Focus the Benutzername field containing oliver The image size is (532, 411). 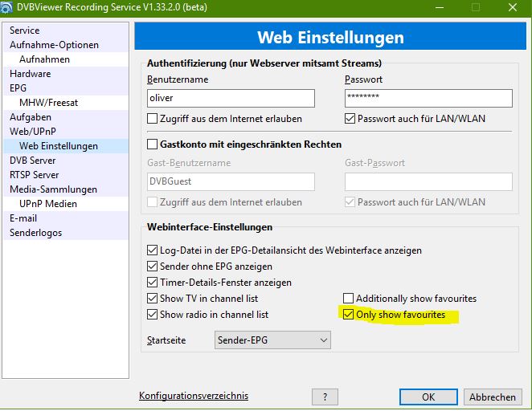pos(231,98)
